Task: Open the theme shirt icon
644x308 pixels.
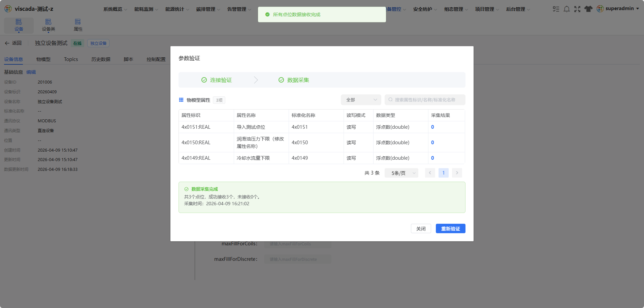Action: [588, 9]
